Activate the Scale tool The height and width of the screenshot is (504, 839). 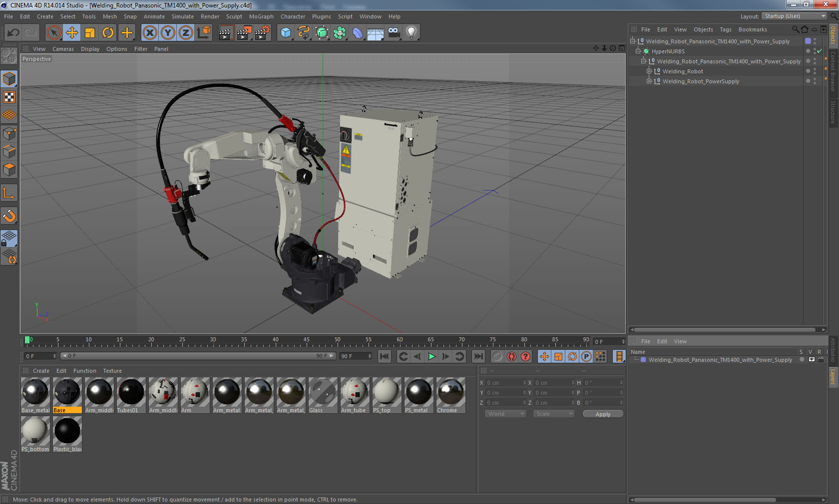point(90,33)
